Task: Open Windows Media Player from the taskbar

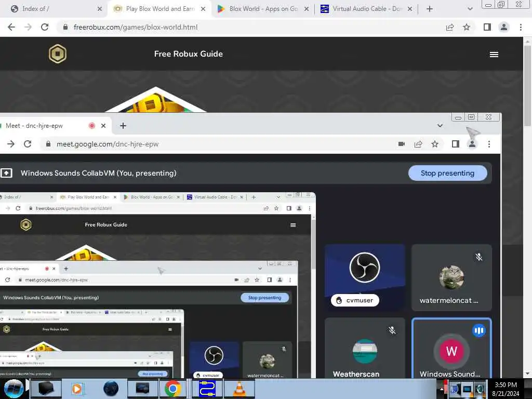Action: pyautogui.click(x=77, y=389)
